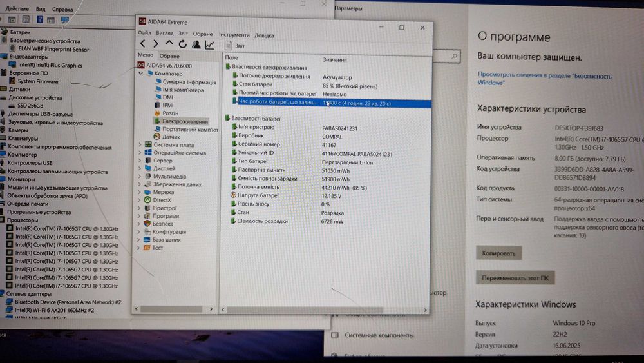Click the Device Manager monitor toolbar icon
This screenshot has height=363, width=644.
65,20
